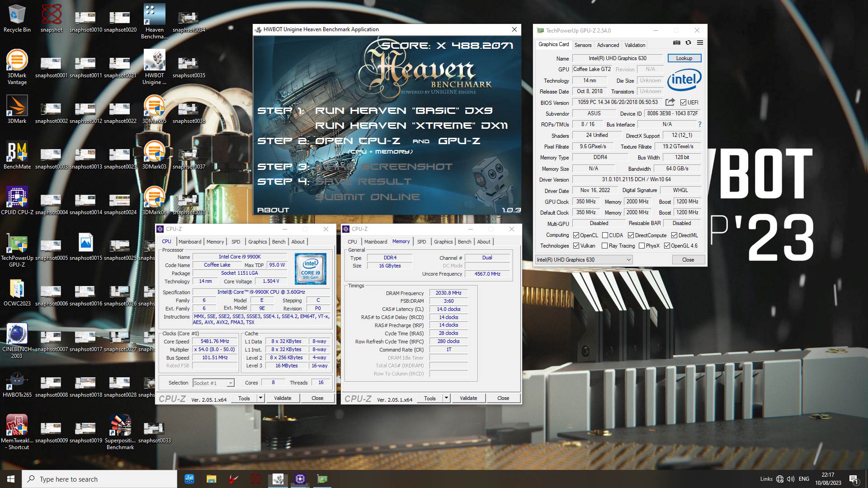Open Mainboard tab in left CPU-Z window
Image resolution: width=868 pixels, height=488 pixels.
(x=190, y=242)
